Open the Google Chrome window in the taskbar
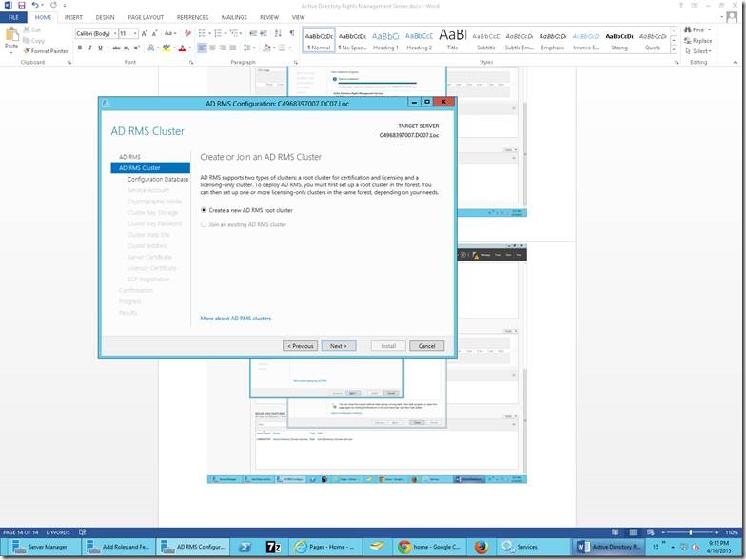The width and height of the screenshot is (746, 560). coord(430,547)
